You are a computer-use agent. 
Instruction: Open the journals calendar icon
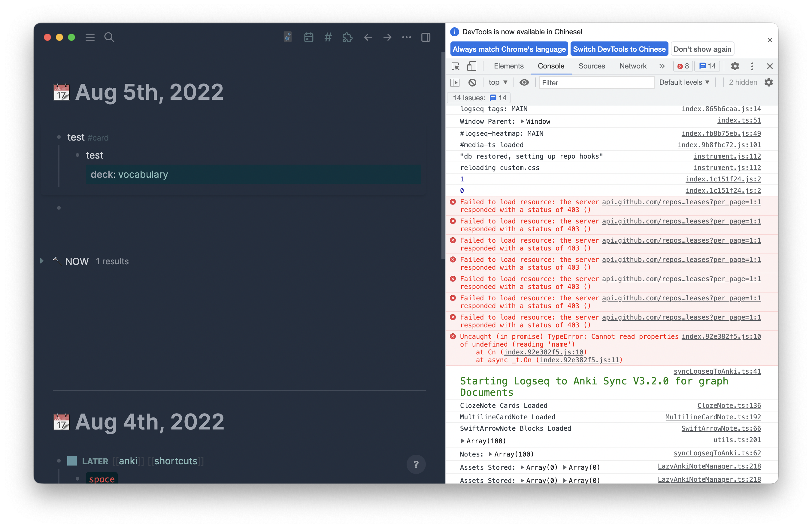[308, 37]
